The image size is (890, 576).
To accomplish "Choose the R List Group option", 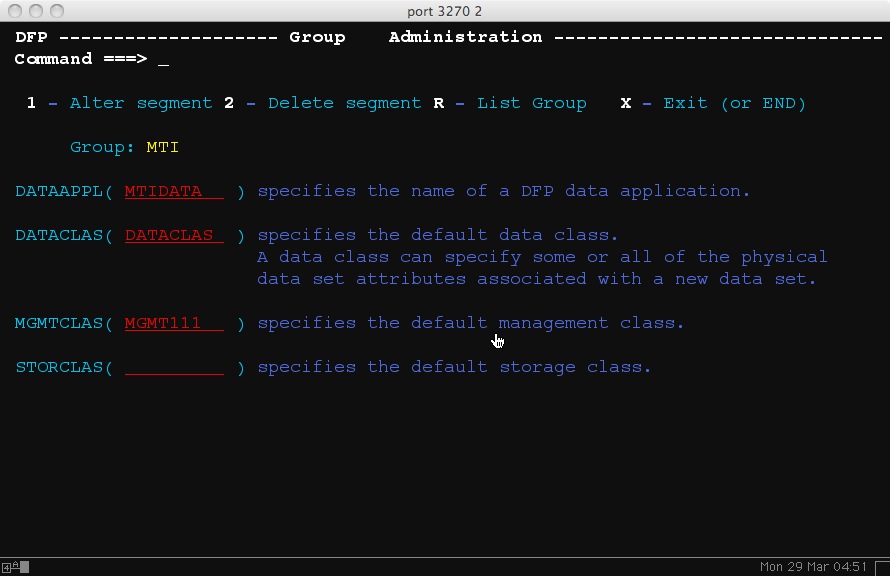I will [x=510, y=103].
